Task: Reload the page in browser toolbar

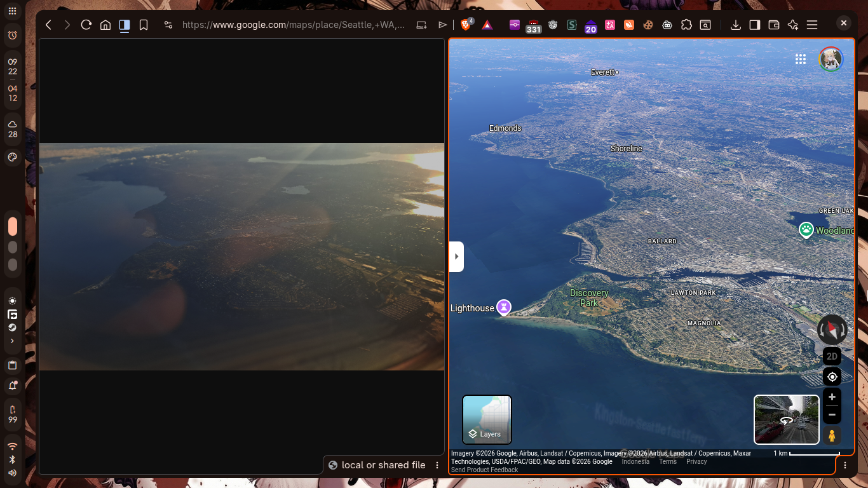Action: pyautogui.click(x=86, y=25)
